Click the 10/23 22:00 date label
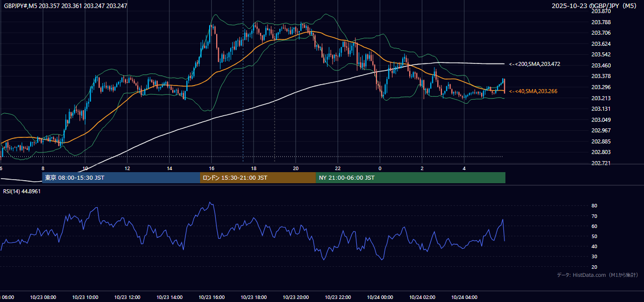Image resolution: width=644 pixels, height=302 pixels. click(x=338, y=297)
